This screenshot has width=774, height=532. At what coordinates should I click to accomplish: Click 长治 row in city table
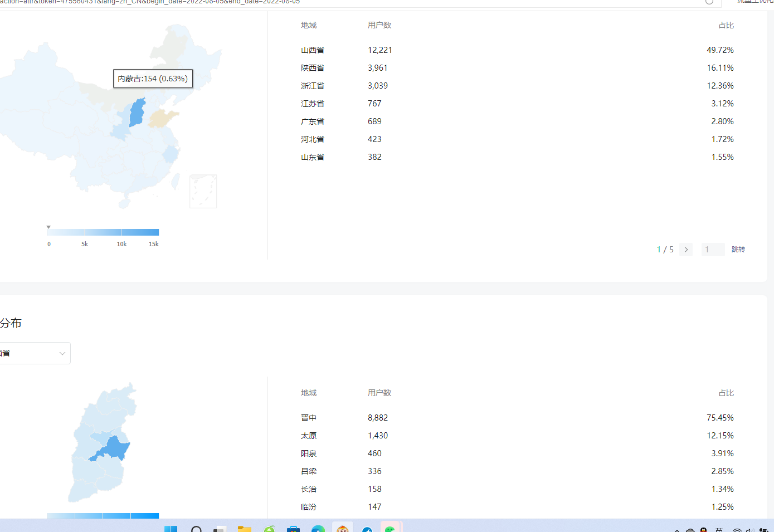[x=517, y=489]
